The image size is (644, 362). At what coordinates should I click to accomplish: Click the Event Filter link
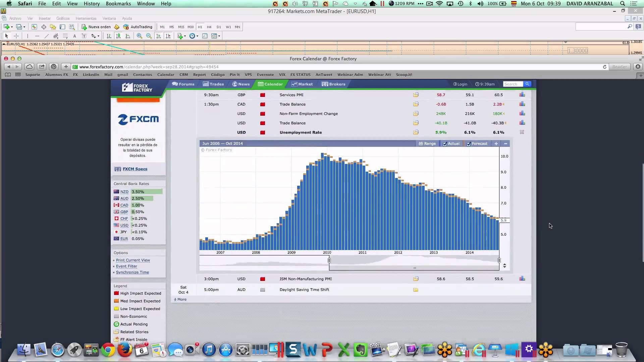tap(126, 266)
